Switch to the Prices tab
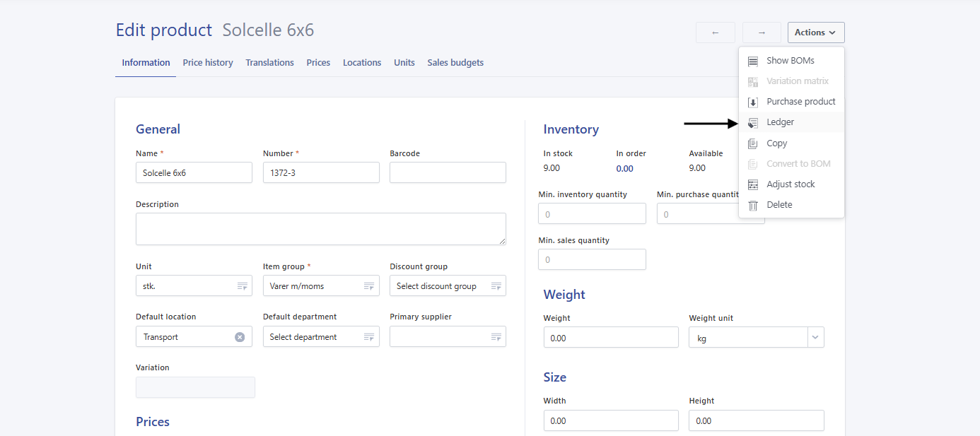Screen dimensions: 980x436 [318, 63]
